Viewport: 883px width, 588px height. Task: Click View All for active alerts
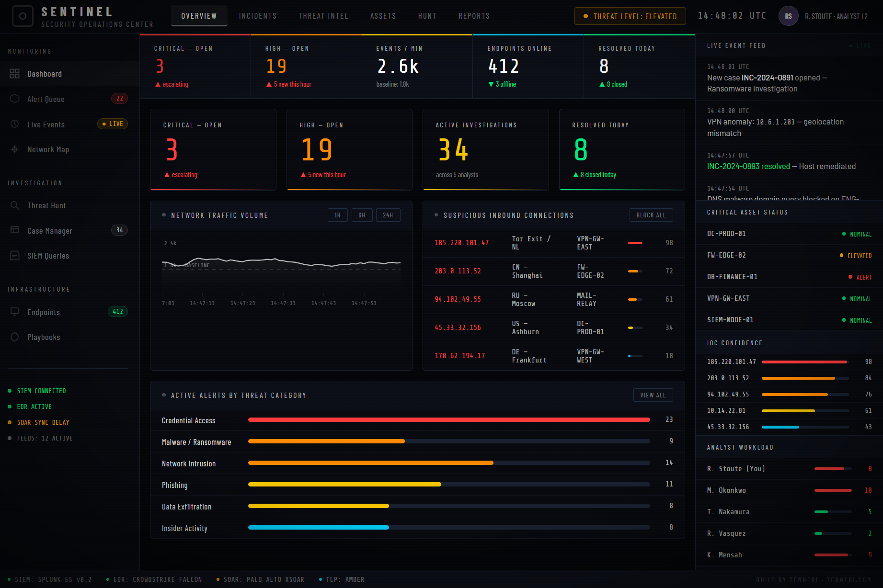pos(653,395)
